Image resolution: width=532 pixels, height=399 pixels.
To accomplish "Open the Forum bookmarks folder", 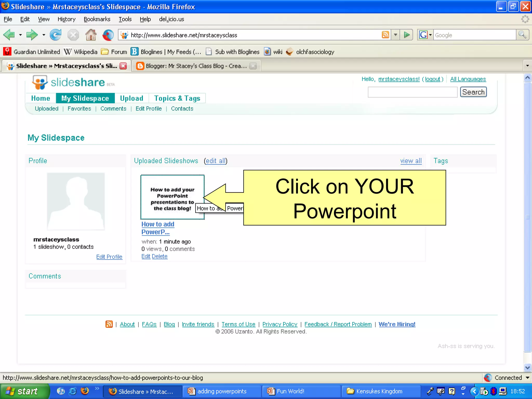I will tap(114, 52).
